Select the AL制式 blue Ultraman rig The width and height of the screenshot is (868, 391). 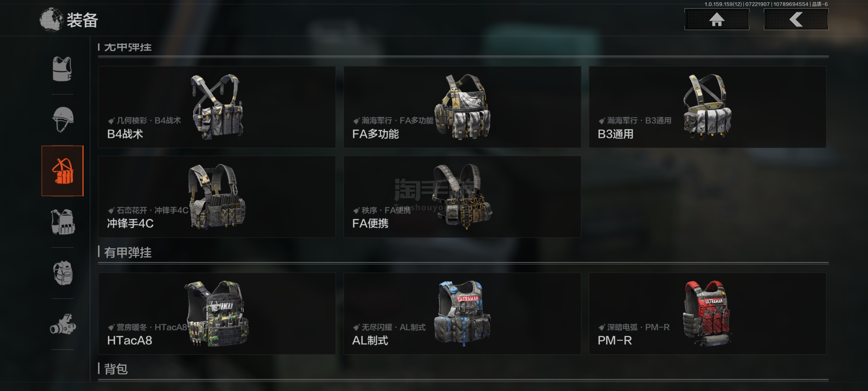click(x=462, y=313)
